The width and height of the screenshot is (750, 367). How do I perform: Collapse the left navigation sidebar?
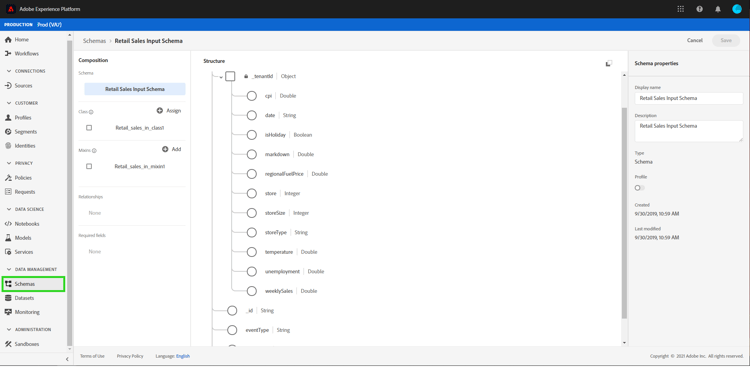67,358
